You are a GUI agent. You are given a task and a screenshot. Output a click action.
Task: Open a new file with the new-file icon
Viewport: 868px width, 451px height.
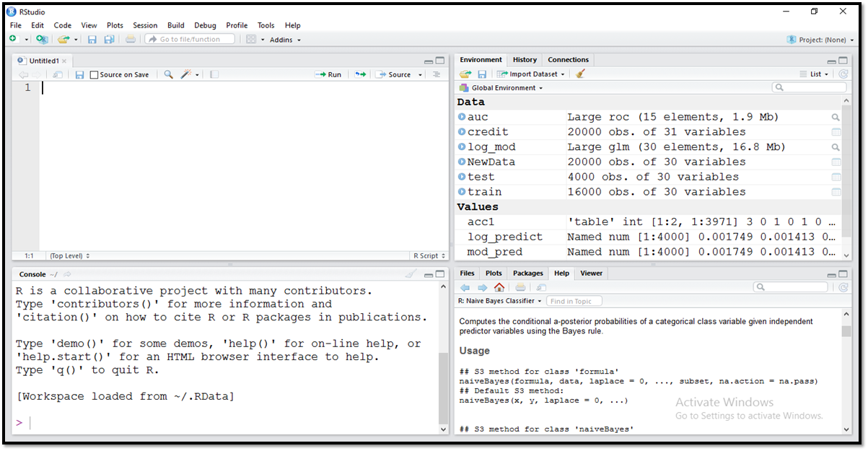(13, 39)
